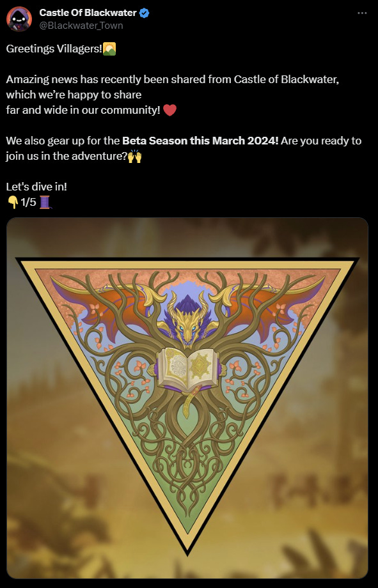Click the red heart emoji

(x=169, y=110)
